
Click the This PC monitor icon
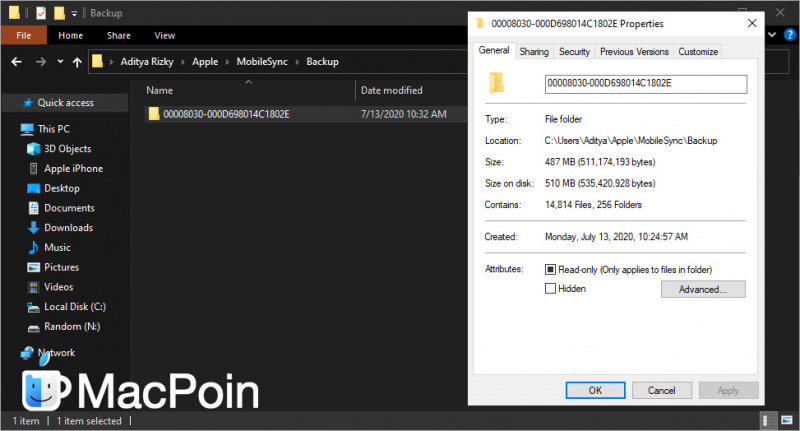27,129
